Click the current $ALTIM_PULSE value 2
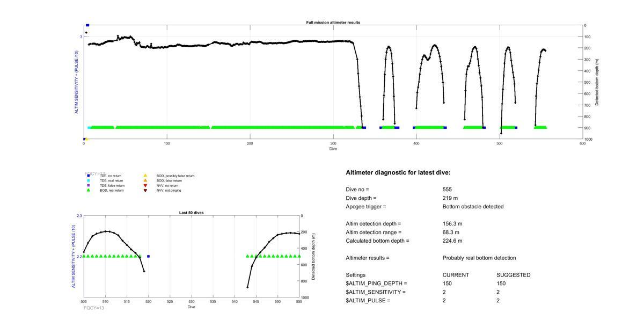 (444, 301)
